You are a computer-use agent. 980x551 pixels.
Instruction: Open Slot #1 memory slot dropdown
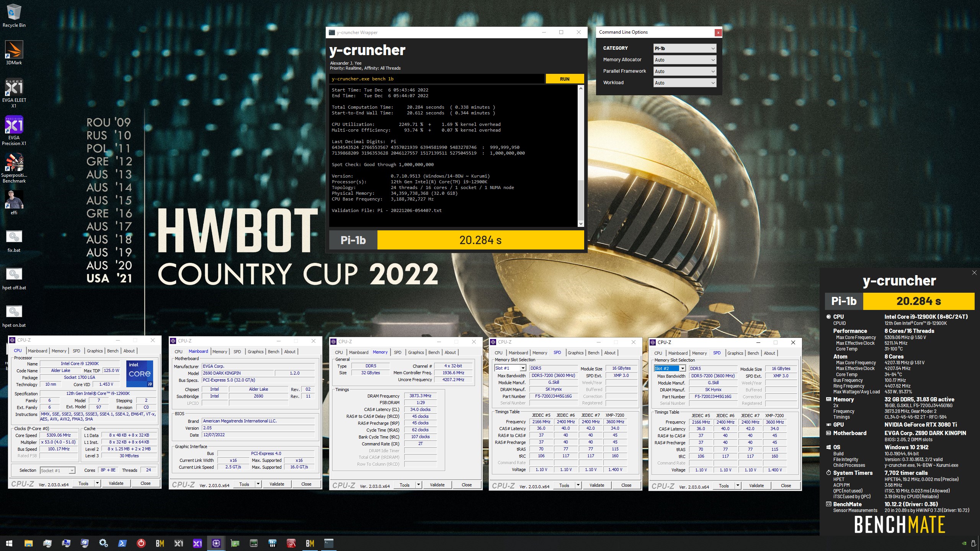click(510, 368)
